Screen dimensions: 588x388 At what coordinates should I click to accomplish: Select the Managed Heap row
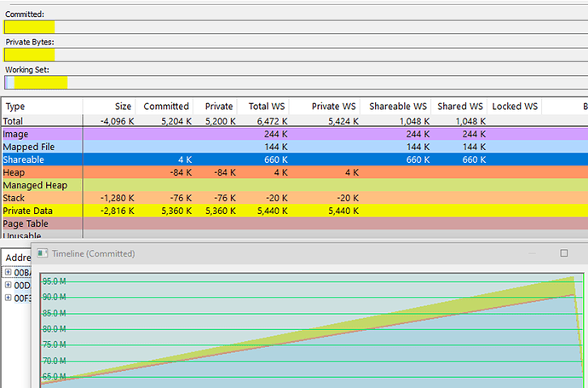295,185
